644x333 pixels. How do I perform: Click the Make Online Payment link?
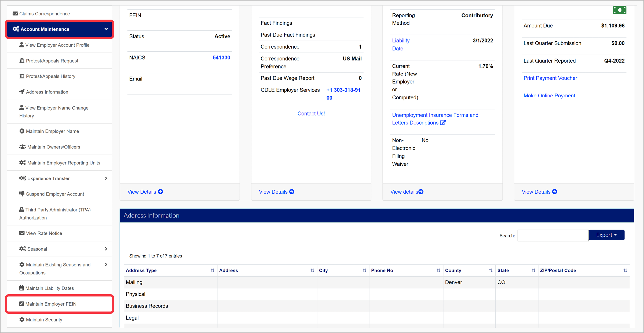pos(549,96)
